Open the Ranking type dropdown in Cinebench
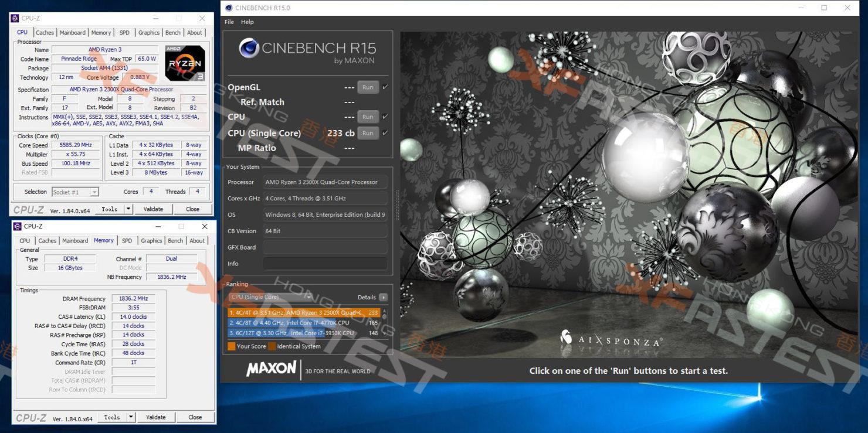This screenshot has height=433, width=868. pyautogui.click(x=270, y=297)
